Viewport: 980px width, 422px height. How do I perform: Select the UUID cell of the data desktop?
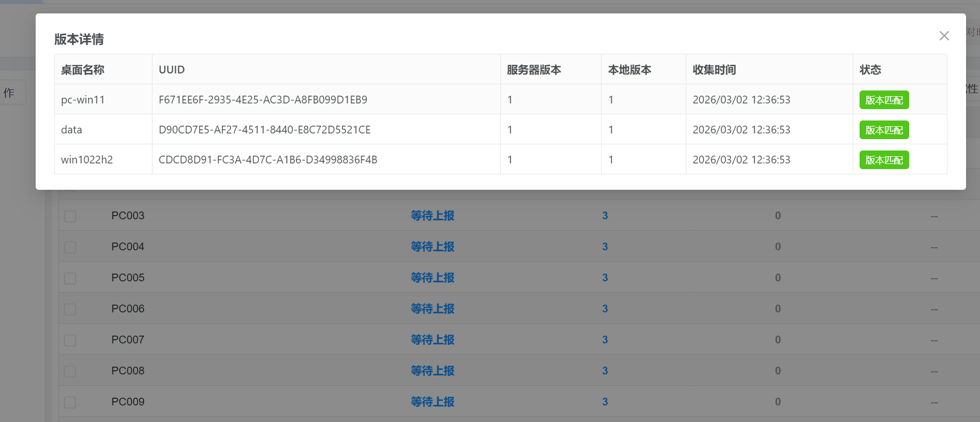(264, 130)
